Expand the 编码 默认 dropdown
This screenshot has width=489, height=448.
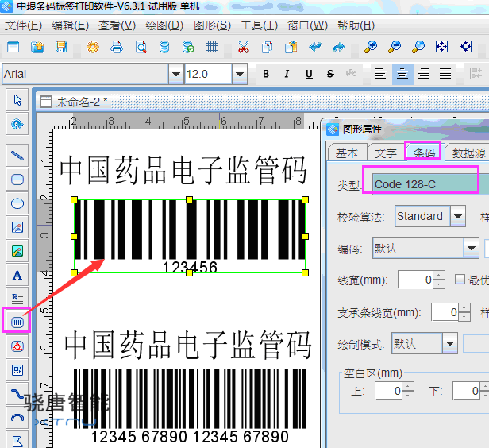click(x=472, y=248)
